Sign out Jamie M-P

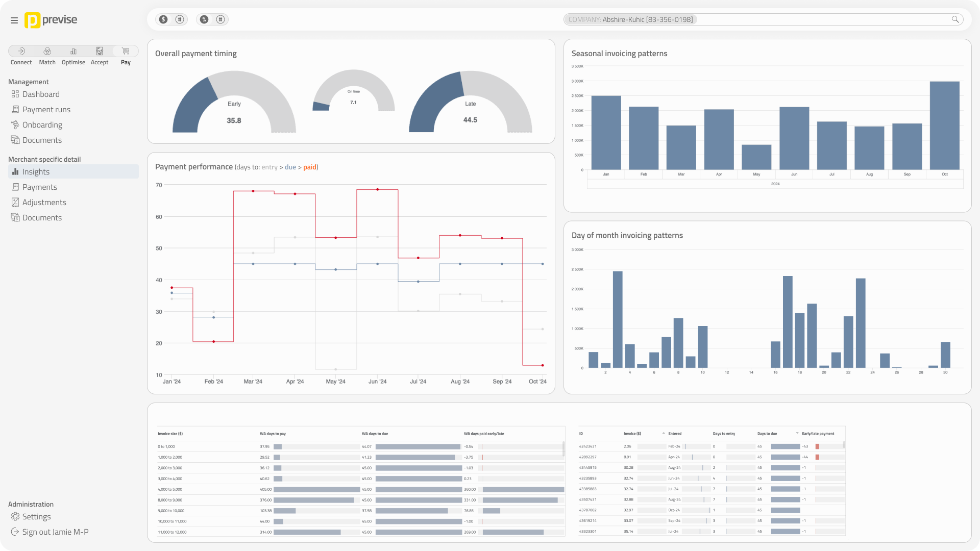(x=55, y=532)
